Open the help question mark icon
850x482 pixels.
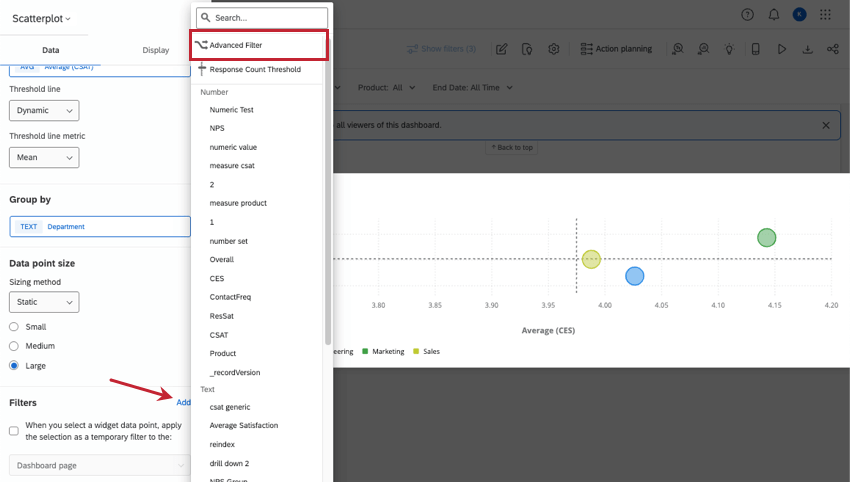(x=748, y=15)
